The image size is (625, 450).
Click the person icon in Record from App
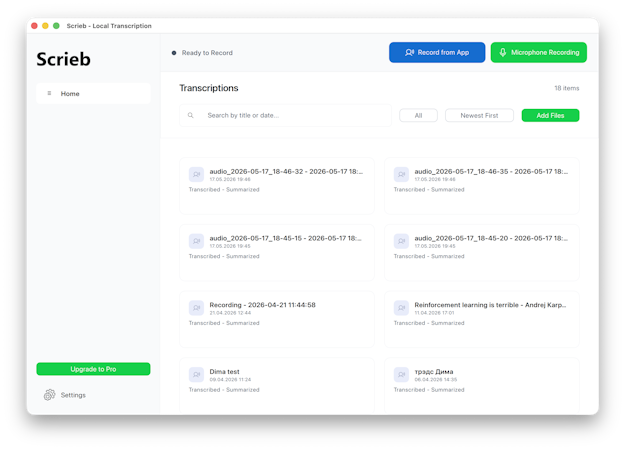coord(409,52)
